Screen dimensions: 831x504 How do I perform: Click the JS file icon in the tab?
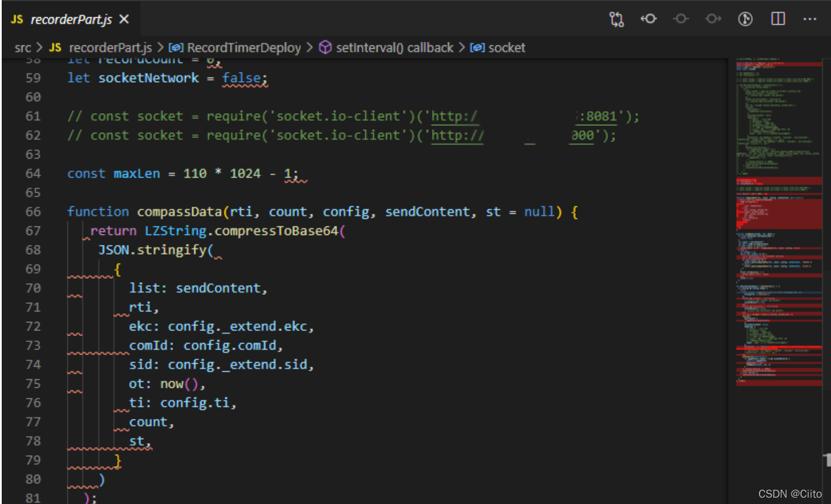[x=17, y=20]
